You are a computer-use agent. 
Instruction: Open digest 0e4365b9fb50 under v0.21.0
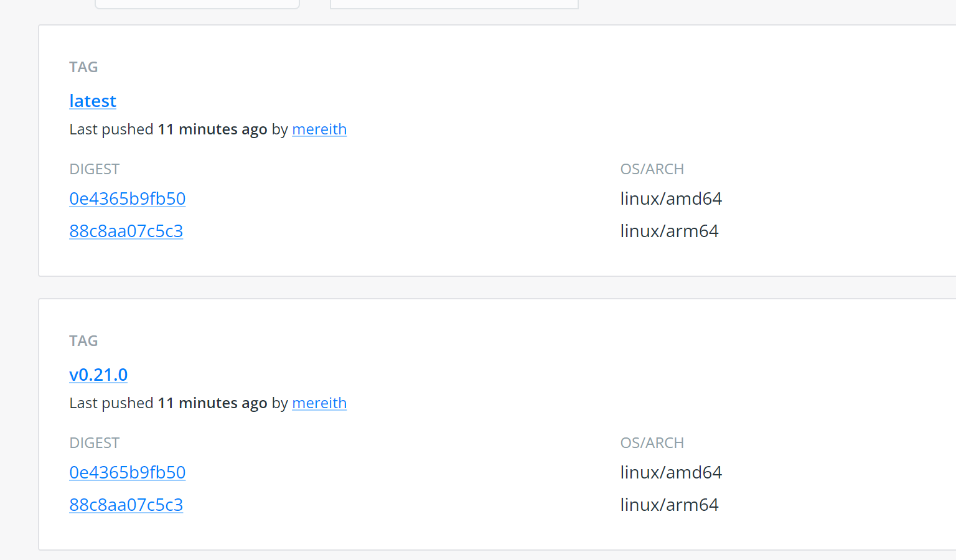pyautogui.click(x=127, y=472)
